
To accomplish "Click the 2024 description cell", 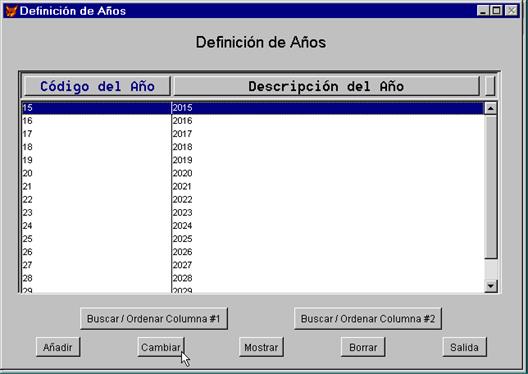I will click(328, 226).
